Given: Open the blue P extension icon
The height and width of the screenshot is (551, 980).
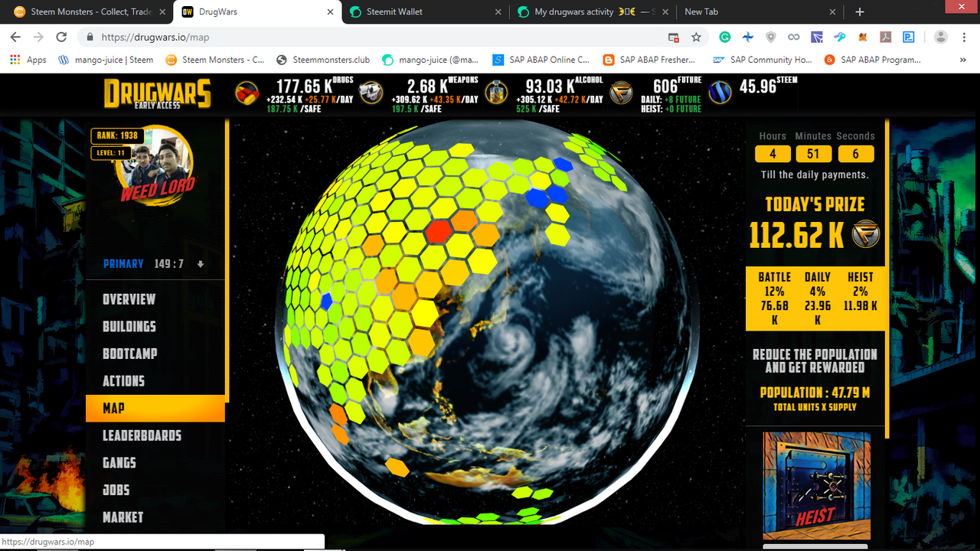Looking at the screenshot, I should pos(909,37).
